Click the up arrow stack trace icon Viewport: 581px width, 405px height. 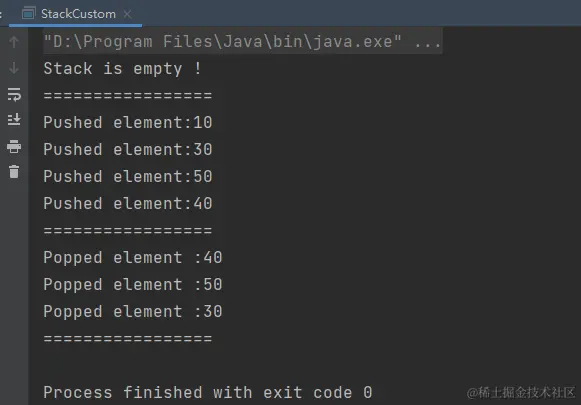pyautogui.click(x=14, y=42)
